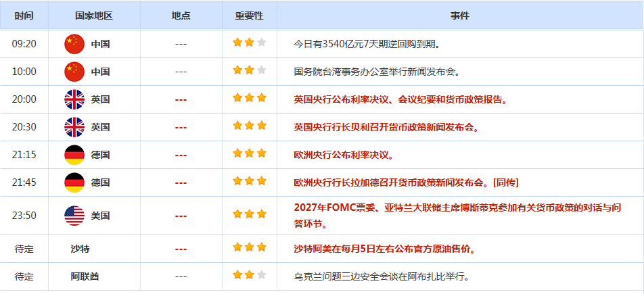
Task: Click the 重要性 column header
Action: coord(250,16)
